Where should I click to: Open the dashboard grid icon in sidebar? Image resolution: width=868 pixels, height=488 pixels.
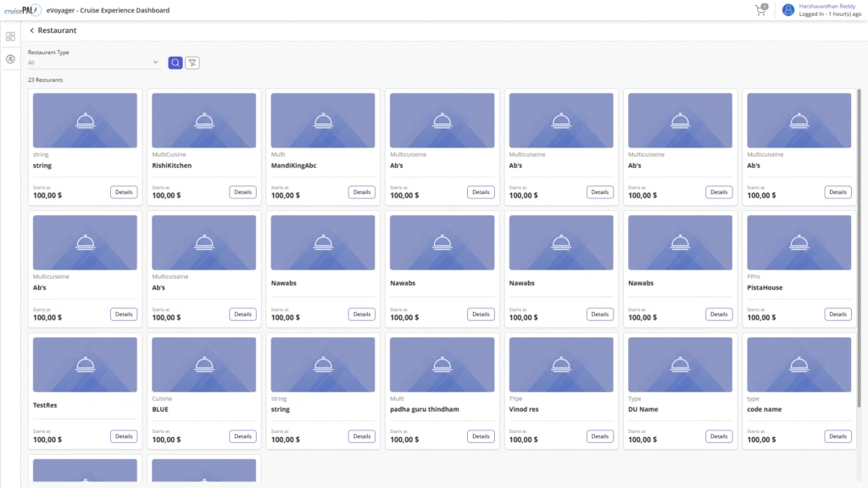pos(10,36)
